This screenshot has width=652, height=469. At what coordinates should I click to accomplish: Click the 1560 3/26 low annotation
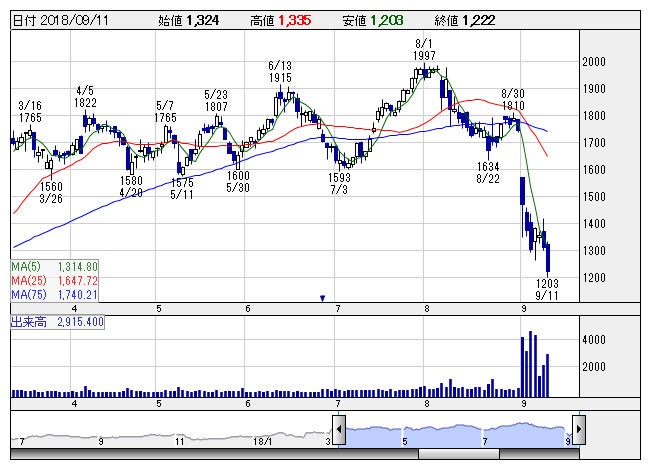pos(51,193)
